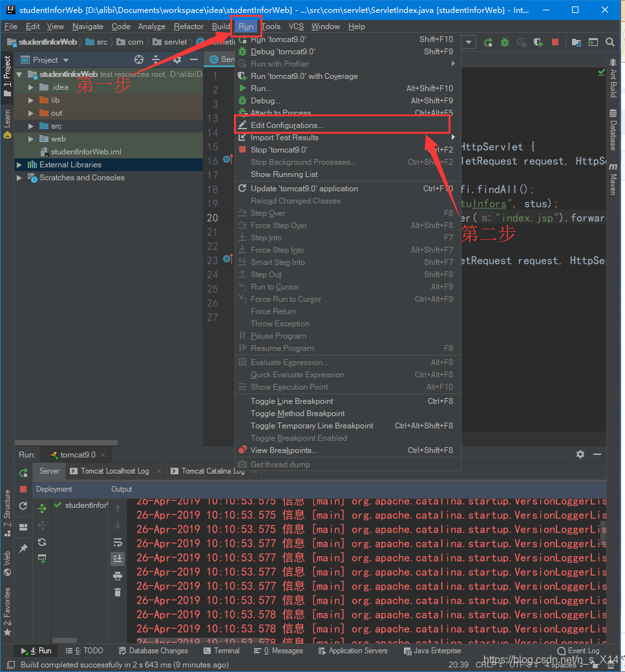Open the Refactor menu
The height and width of the screenshot is (672, 625).
pyautogui.click(x=189, y=26)
